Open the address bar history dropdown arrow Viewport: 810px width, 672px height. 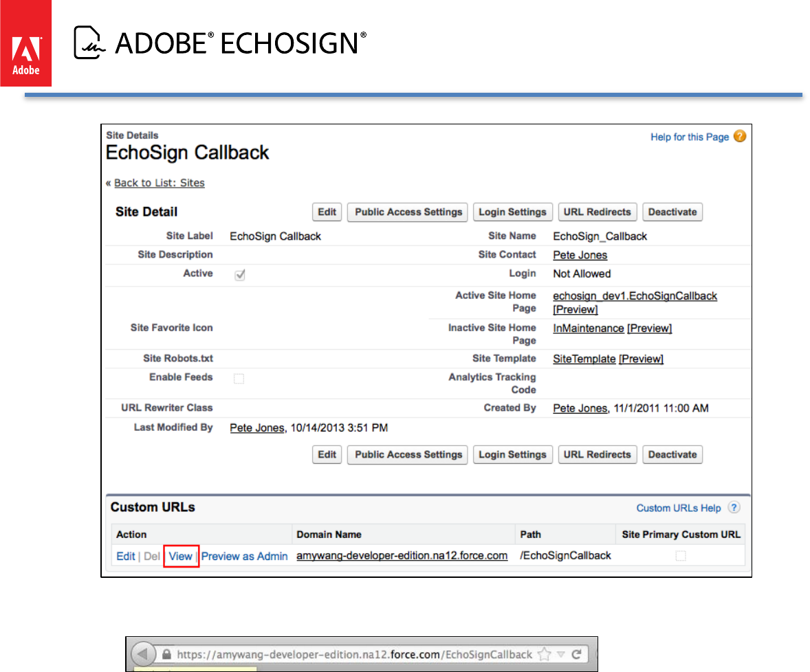pos(560,654)
